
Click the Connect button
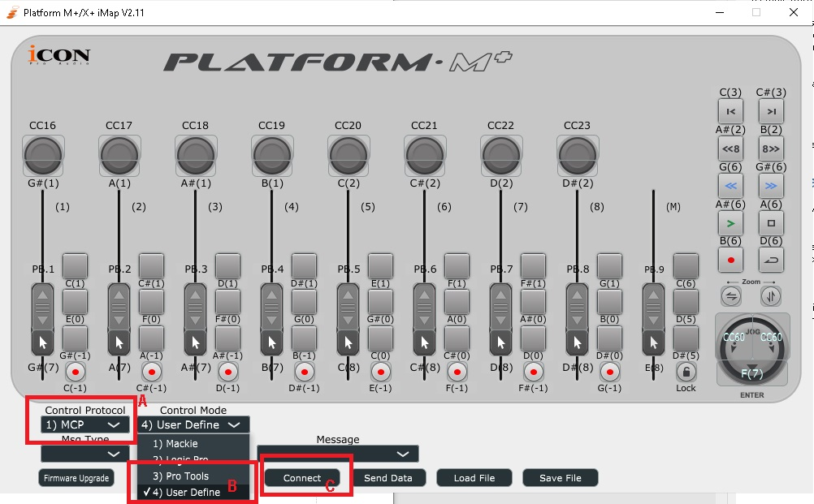click(x=302, y=478)
